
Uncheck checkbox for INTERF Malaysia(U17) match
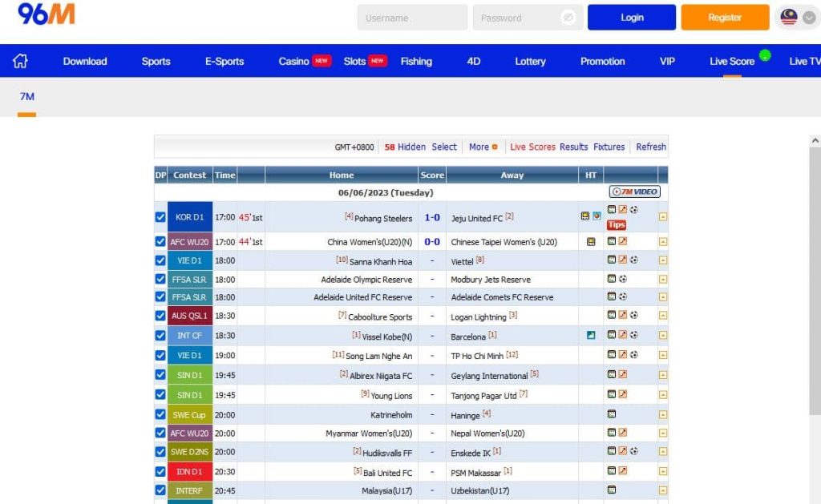pos(160,490)
